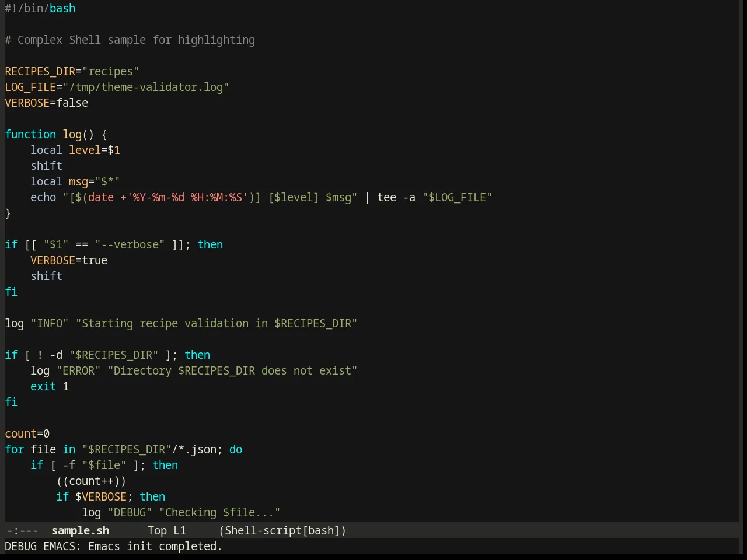Image resolution: width=747 pixels, height=560 pixels.
Task: Click the "Checking $file..." string
Action: 219,512
